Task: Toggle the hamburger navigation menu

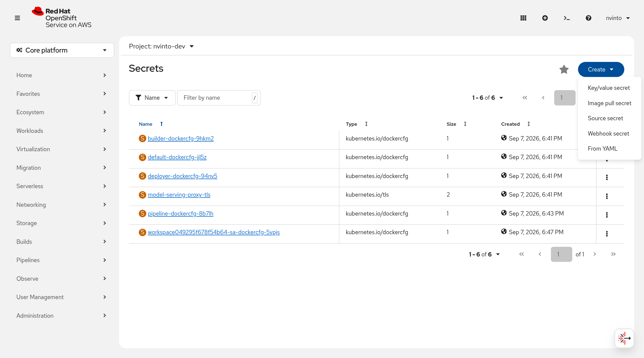Action: click(x=17, y=18)
